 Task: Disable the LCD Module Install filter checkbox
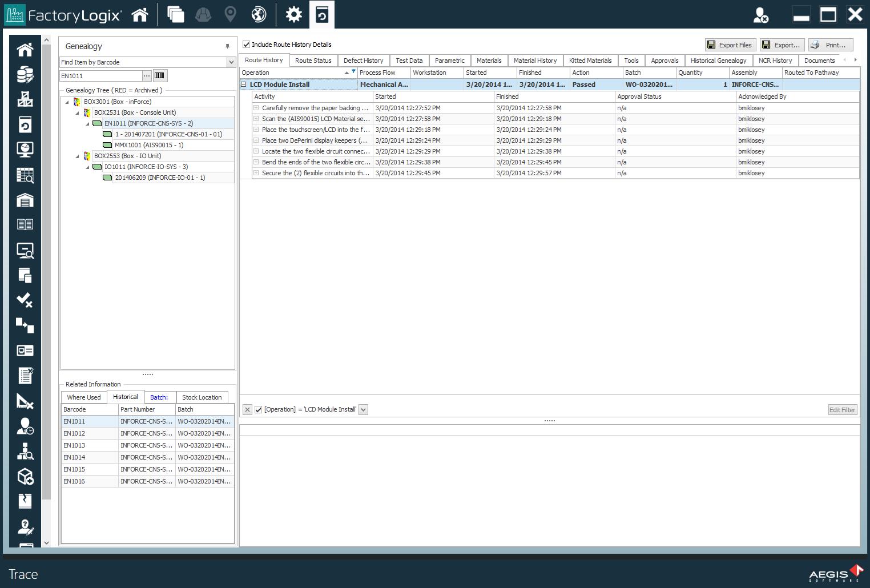pyautogui.click(x=259, y=409)
